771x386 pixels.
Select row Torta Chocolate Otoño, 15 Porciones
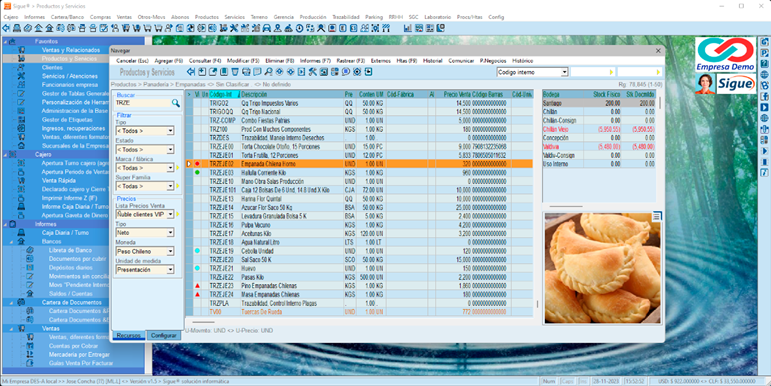360,147
